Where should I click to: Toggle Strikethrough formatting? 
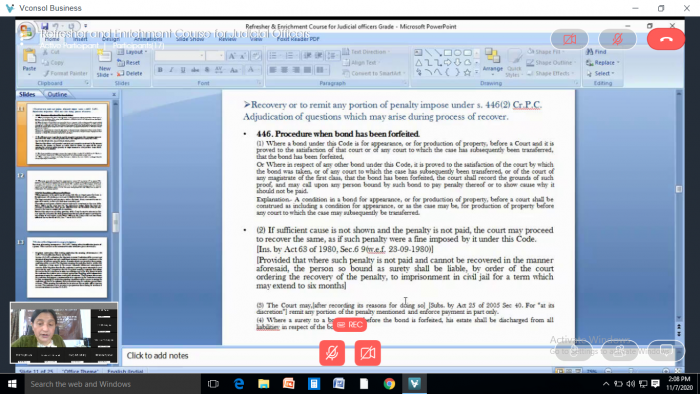tap(195, 70)
